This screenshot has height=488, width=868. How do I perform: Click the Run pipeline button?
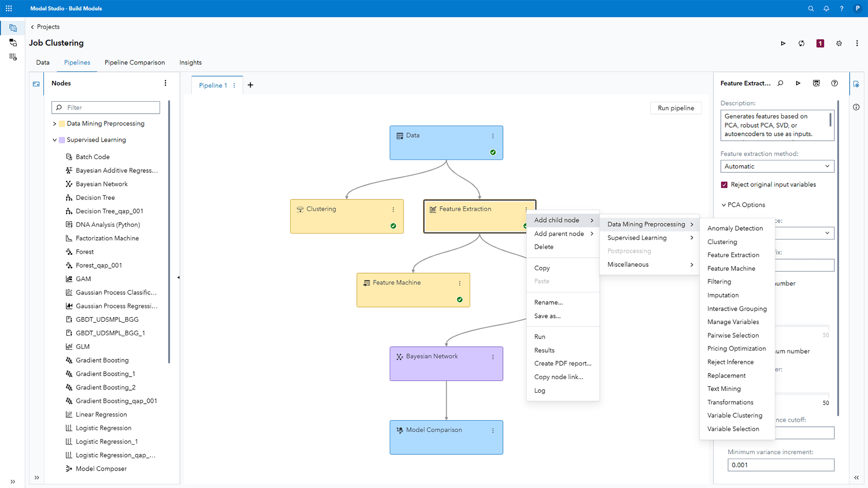pyautogui.click(x=676, y=107)
